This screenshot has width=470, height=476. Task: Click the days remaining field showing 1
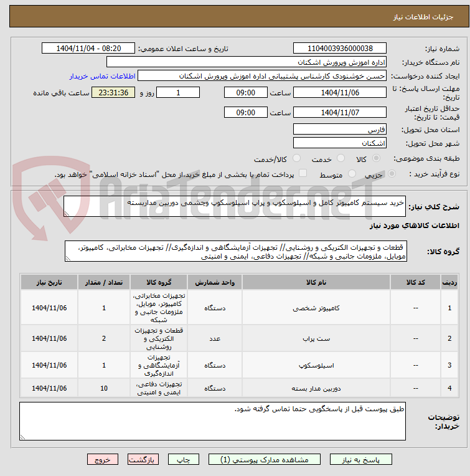[x=178, y=93]
